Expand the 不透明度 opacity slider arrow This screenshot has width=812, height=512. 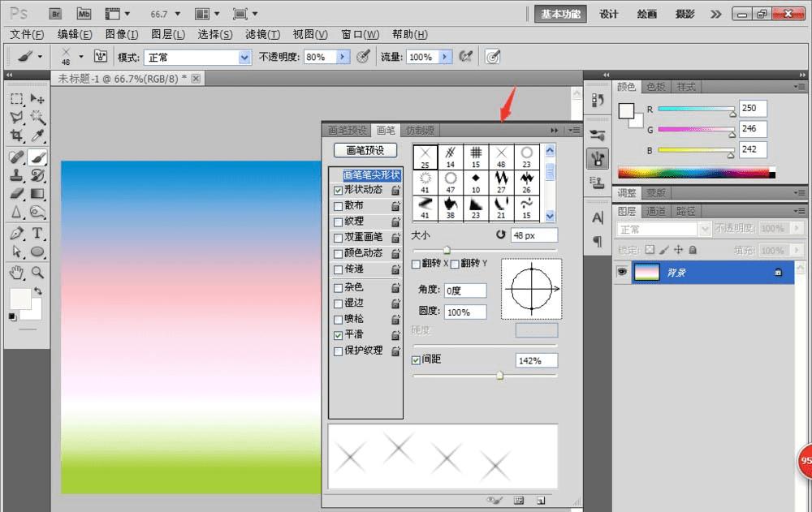pyautogui.click(x=342, y=57)
